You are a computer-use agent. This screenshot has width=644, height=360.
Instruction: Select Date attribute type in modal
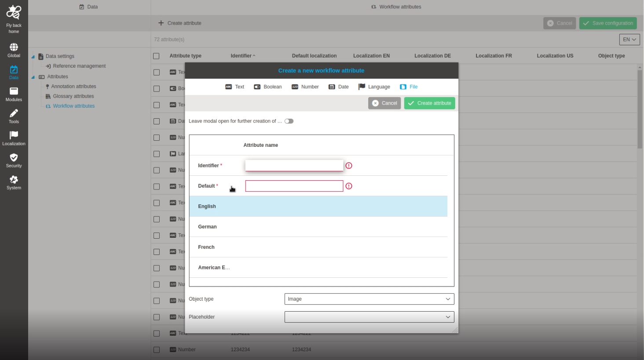click(338, 87)
